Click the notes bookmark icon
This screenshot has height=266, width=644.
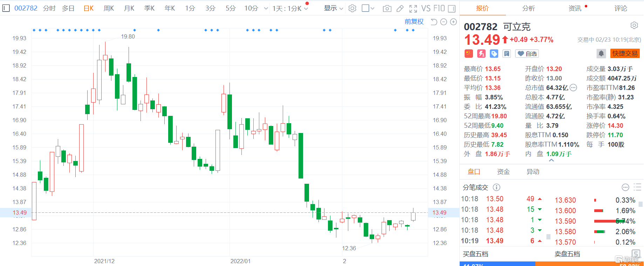507,54
